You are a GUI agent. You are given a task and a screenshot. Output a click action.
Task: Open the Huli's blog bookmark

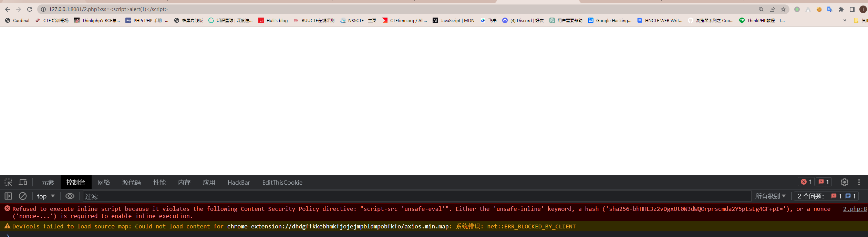(273, 20)
